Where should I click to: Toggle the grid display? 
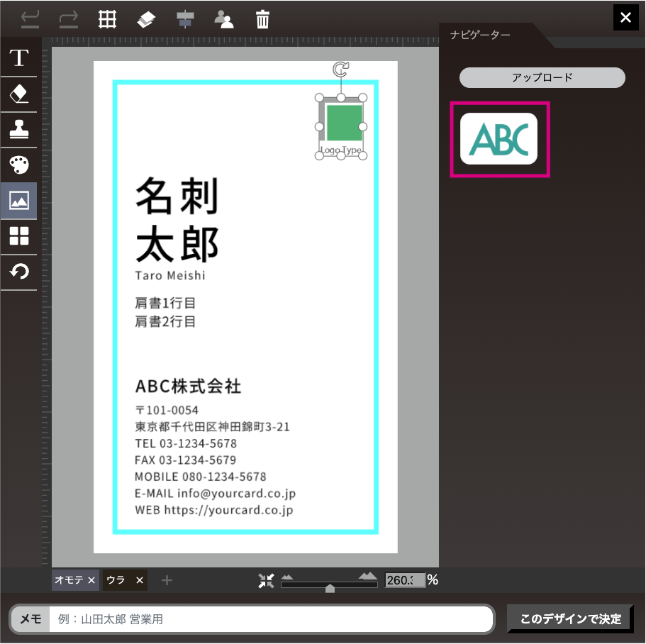(107, 18)
